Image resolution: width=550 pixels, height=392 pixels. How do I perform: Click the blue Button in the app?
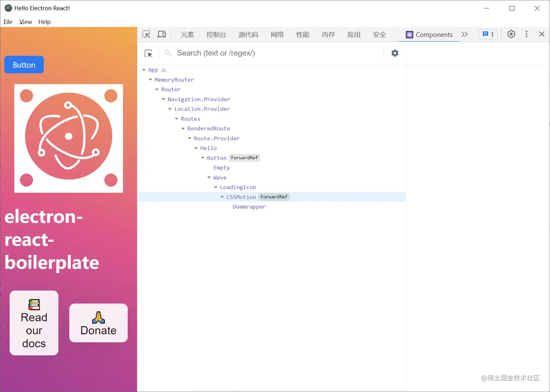pyautogui.click(x=24, y=65)
